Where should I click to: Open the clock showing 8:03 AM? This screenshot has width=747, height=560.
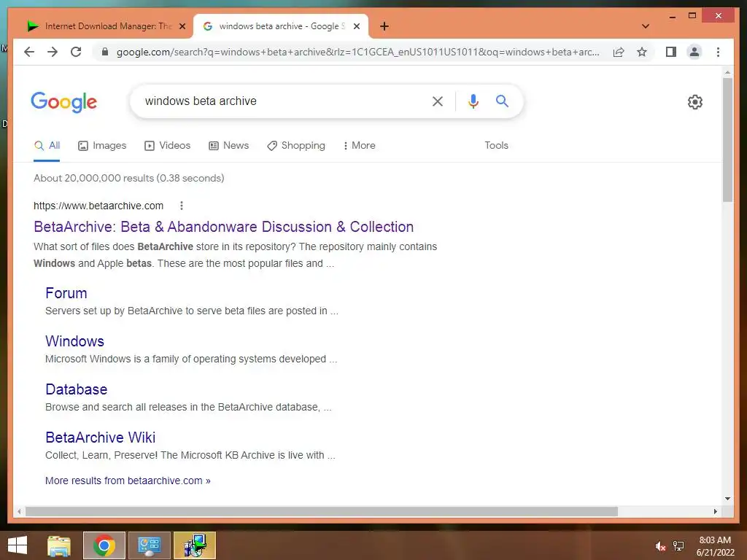[x=715, y=546]
